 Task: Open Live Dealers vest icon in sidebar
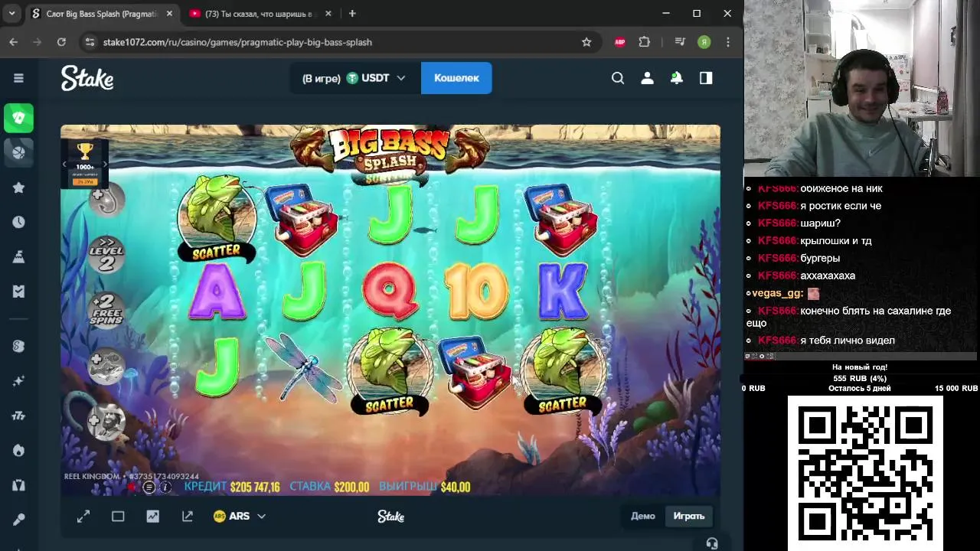18,484
